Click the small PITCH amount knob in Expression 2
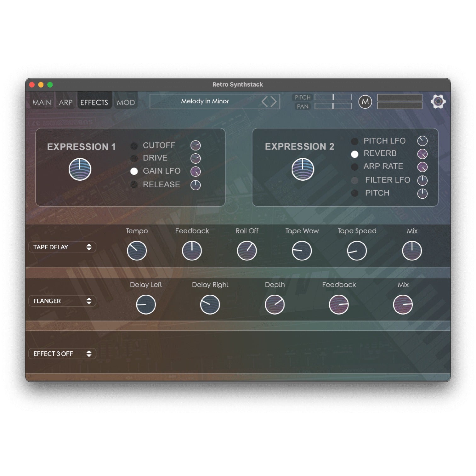476x476 pixels. tap(422, 193)
